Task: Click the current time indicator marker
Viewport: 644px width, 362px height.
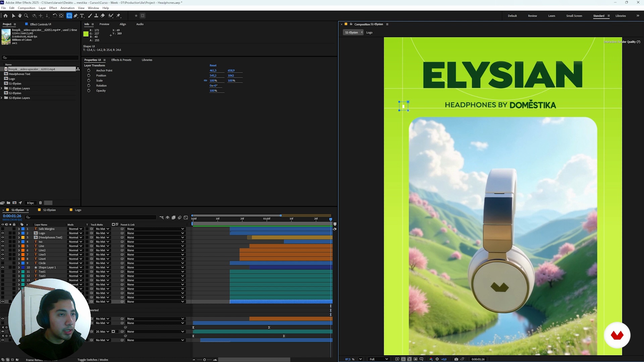Action: (330, 219)
